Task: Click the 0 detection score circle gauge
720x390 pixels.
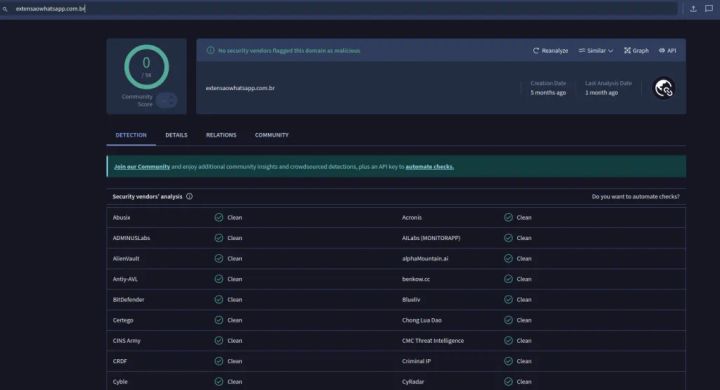Action: 146,67
